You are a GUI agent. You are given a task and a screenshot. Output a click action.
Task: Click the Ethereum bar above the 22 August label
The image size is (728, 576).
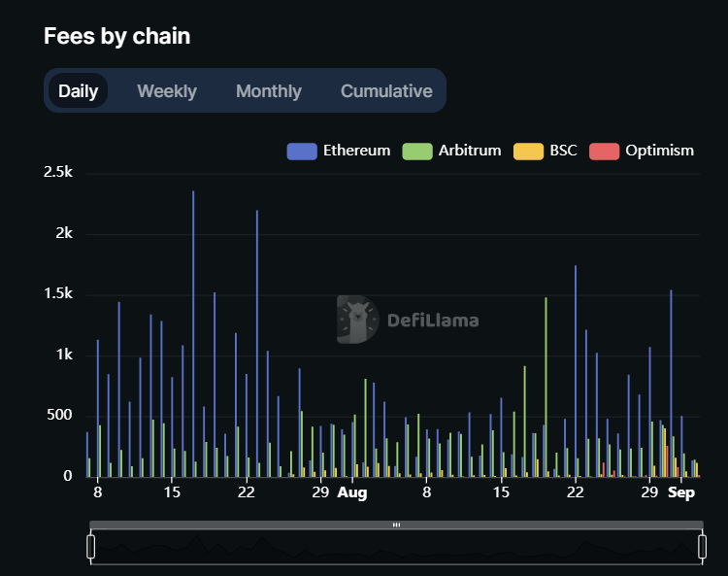(x=576, y=369)
